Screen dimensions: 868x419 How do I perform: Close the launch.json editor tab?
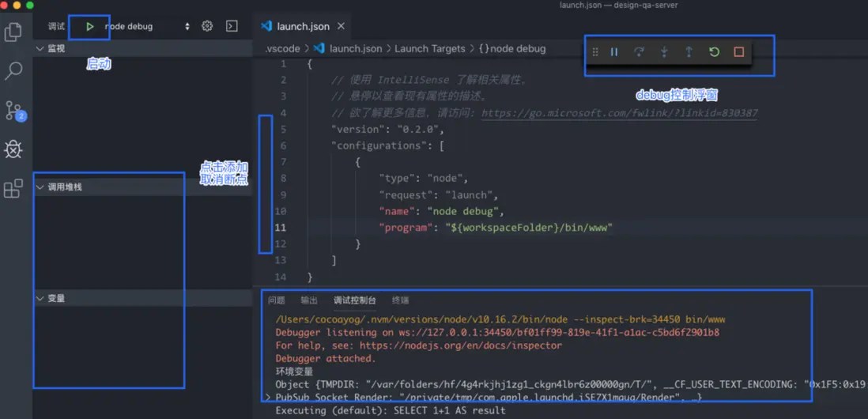coord(341,26)
